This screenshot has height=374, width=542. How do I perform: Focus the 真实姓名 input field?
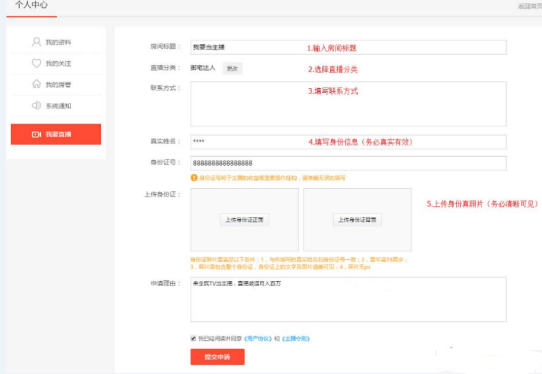pos(348,142)
